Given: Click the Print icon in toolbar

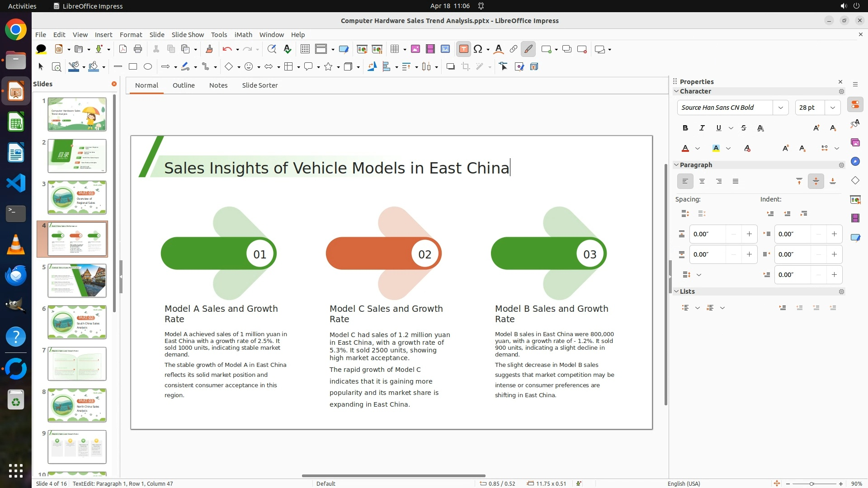Looking at the screenshot, I should click(x=138, y=49).
